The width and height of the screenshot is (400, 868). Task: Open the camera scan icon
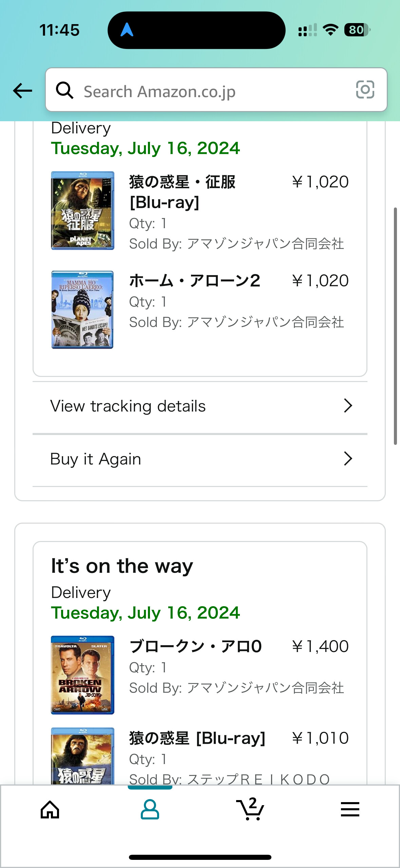(x=365, y=90)
